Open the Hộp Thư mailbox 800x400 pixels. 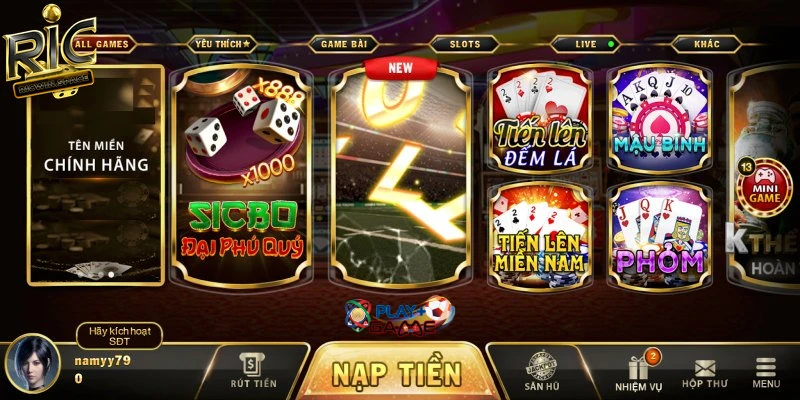(705, 374)
